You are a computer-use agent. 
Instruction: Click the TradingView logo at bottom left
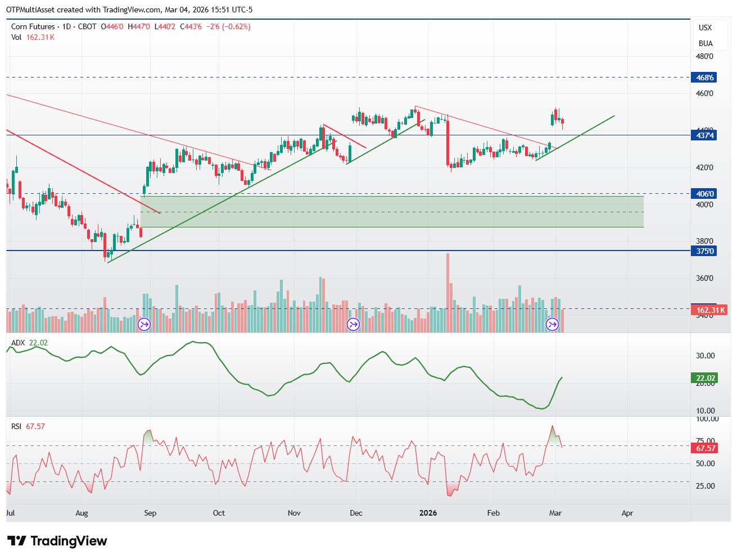point(57,541)
